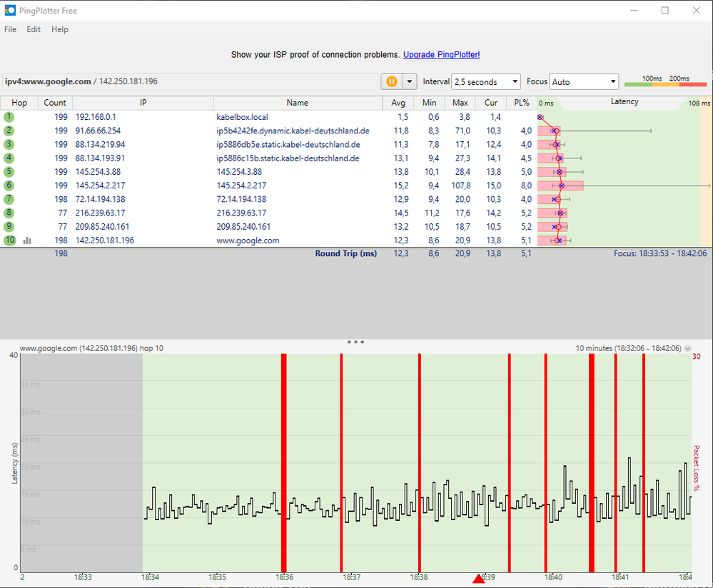Open the dropdown arrow beside the pause button

pyautogui.click(x=409, y=81)
